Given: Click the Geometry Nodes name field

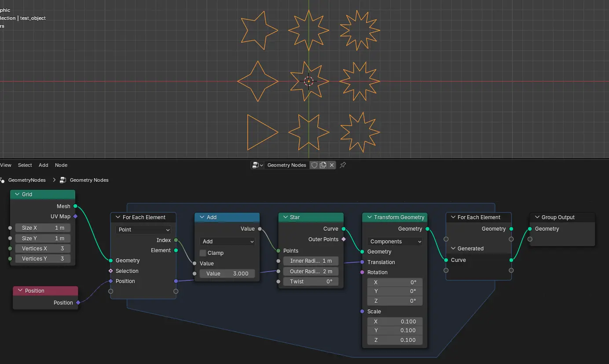Looking at the screenshot, I should (x=287, y=165).
